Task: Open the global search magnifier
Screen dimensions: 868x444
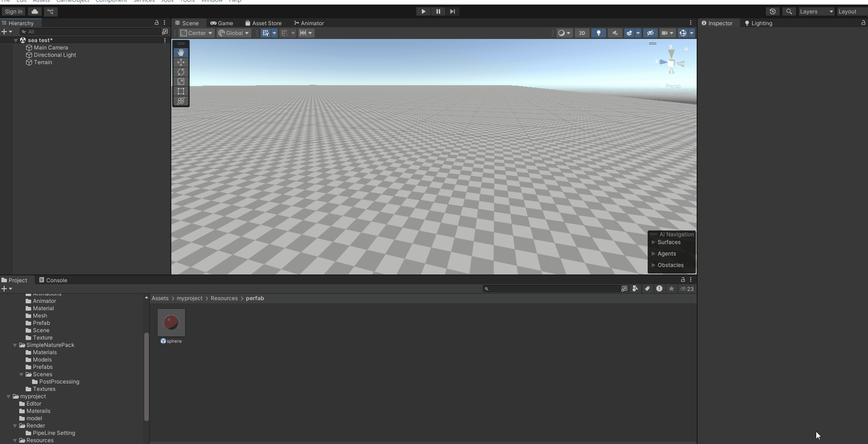Action: coord(789,11)
